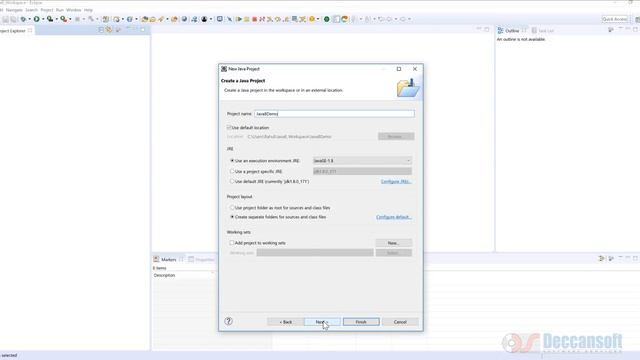640x360 pixels.
Task: Click the green Run toolbar icon
Action: pyautogui.click(x=36, y=19)
